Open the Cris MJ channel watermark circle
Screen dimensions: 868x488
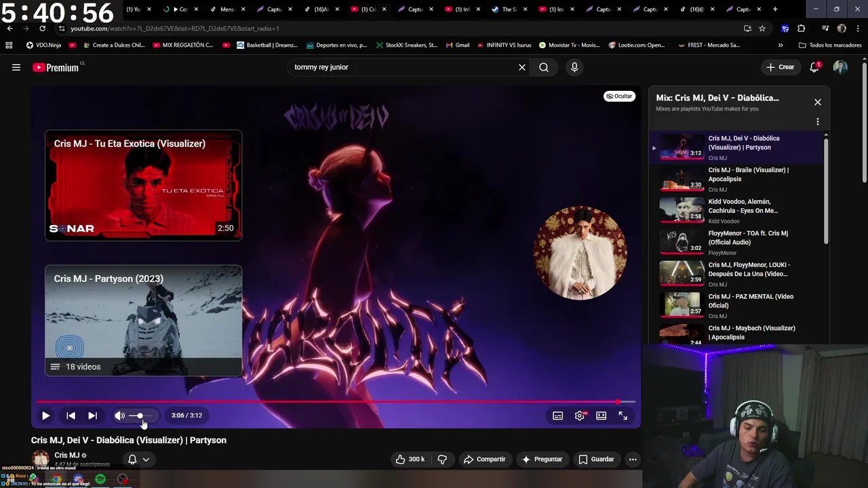tap(580, 252)
